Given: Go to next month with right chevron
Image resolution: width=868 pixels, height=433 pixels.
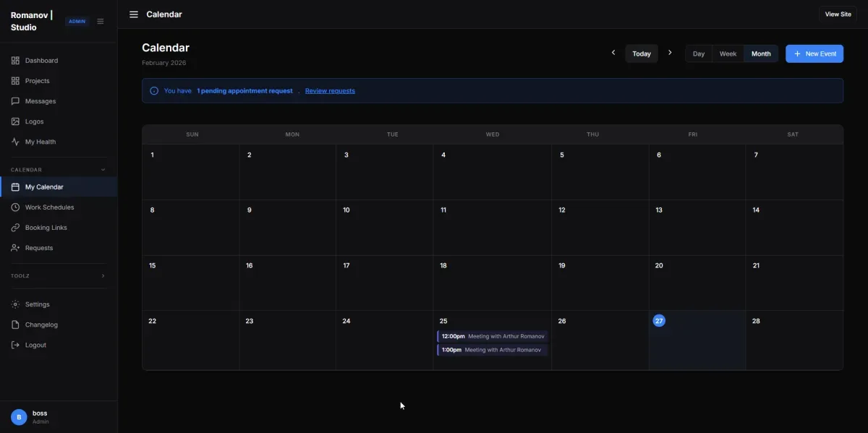Looking at the screenshot, I should pyautogui.click(x=670, y=53).
